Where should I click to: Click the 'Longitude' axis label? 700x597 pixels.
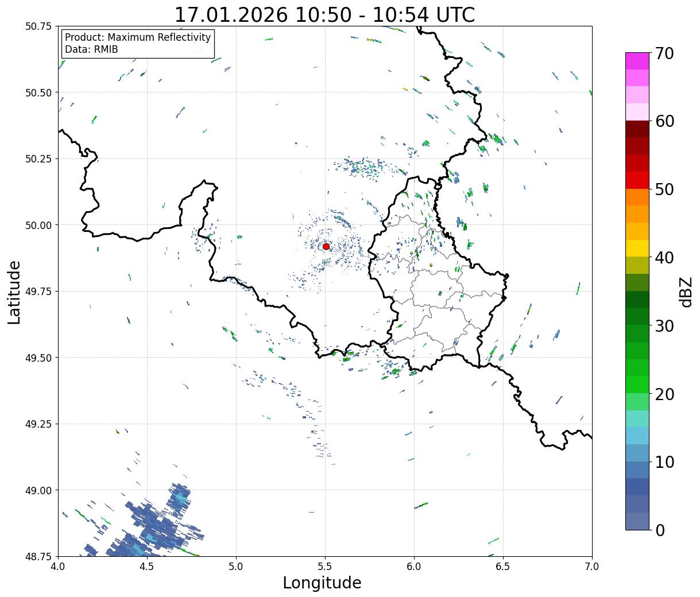322,583
